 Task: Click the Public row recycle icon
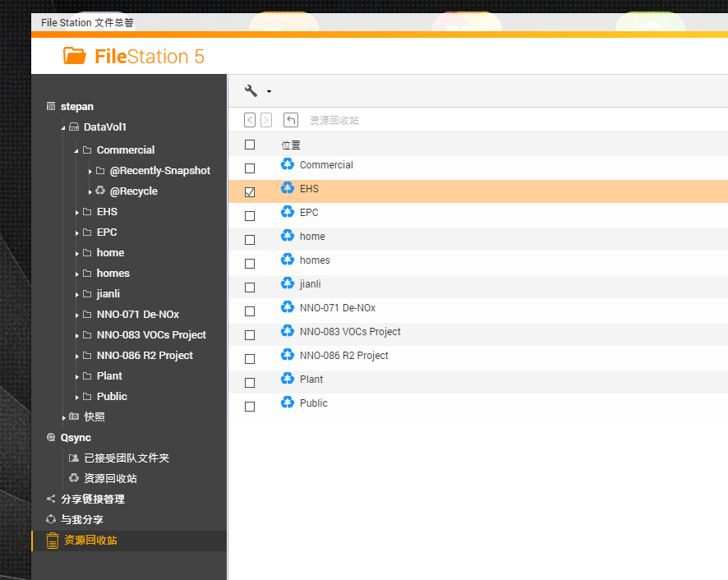click(x=288, y=403)
